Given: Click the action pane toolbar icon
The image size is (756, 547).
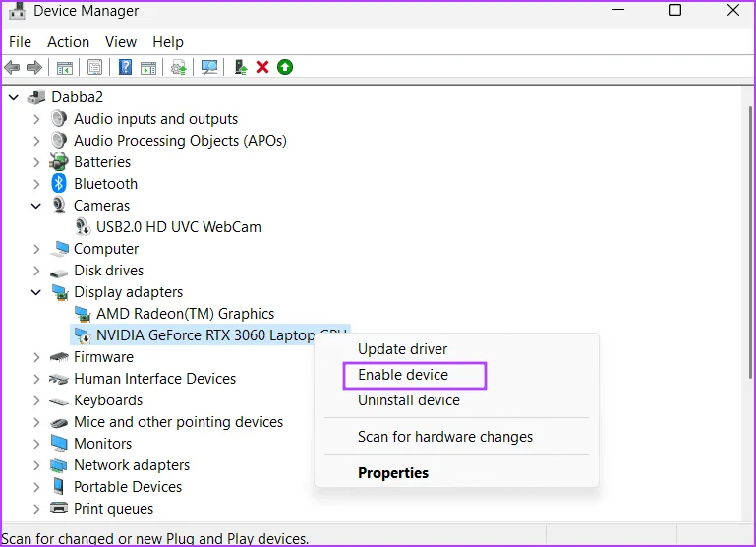Looking at the screenshot, I should tap(148, 68).
